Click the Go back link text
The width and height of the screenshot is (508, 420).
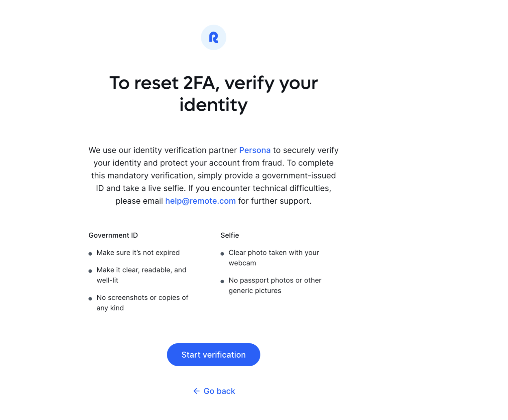point(219,391)
